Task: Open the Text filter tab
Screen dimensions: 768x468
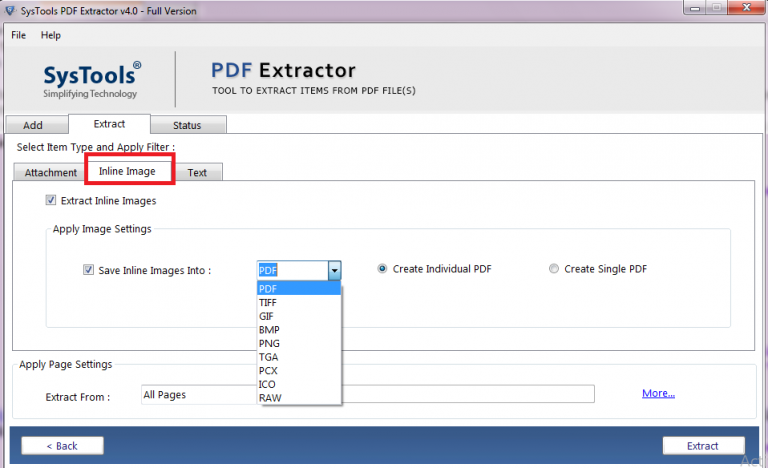Action: tap(198, 172)
